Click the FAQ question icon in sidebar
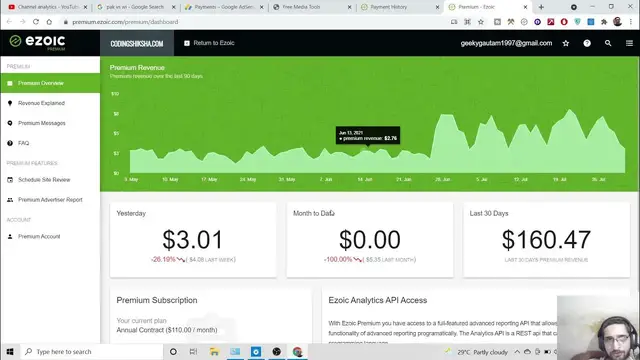 click(x=10, y=143)
